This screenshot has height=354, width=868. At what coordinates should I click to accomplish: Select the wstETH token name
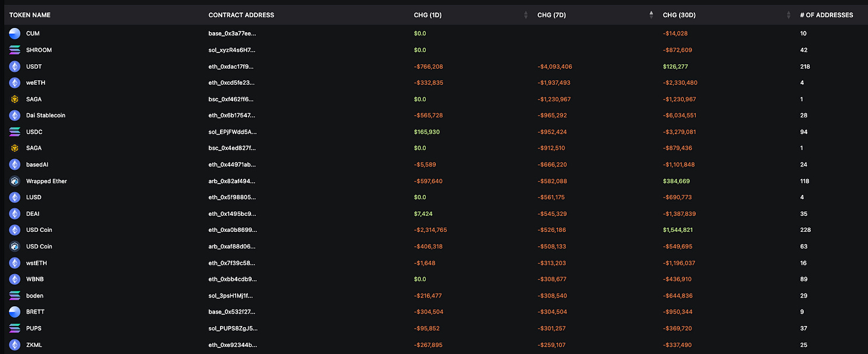pyautogui.click(x=36, y=263)
